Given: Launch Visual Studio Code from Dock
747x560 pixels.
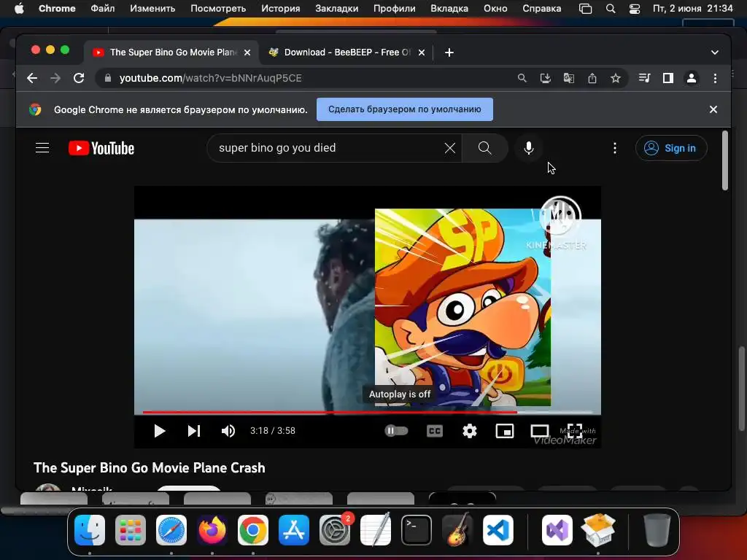Looking at the screenshot, I should pyautogui.click(x=498, y=530).
